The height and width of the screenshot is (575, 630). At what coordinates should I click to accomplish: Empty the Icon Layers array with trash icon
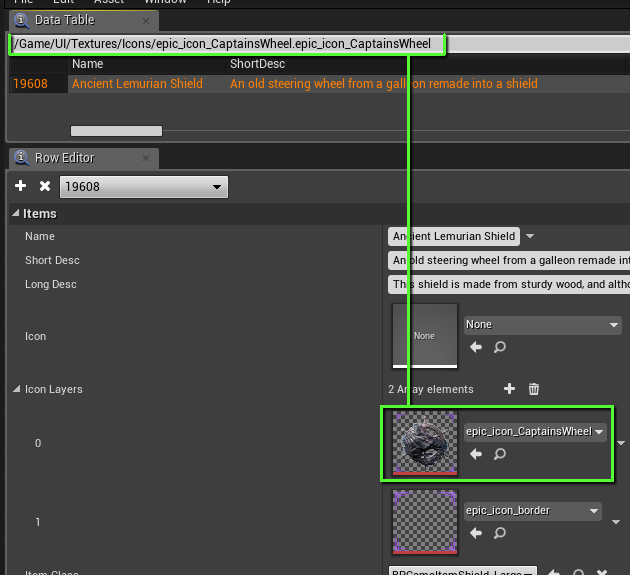pos(534,389)
